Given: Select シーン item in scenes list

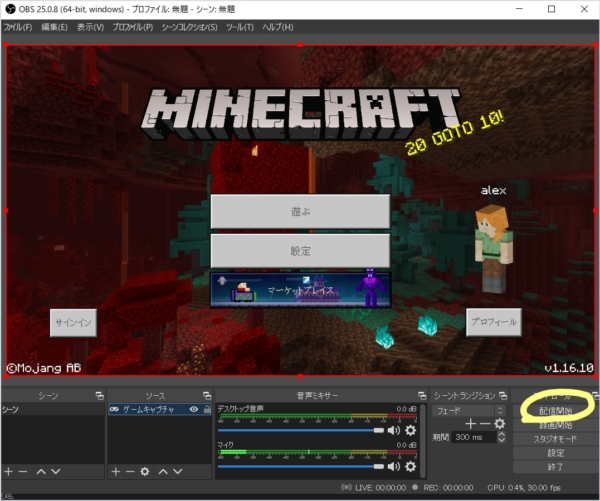Looking at the screenshot, I should click(x=53, y=409).
